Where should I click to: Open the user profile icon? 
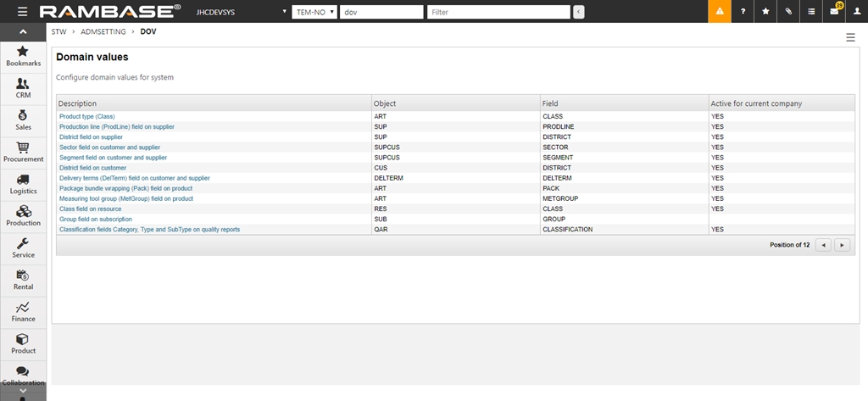(x=856, y=12)
